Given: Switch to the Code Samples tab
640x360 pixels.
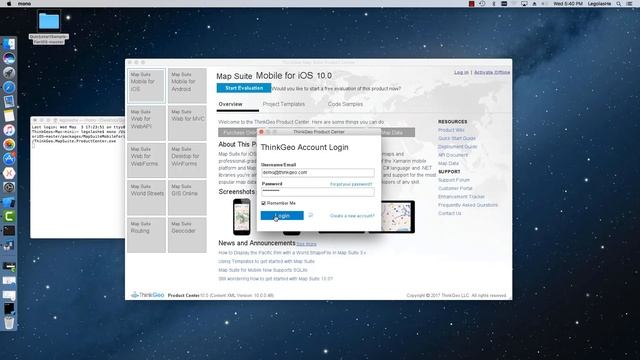Looking at the screenshot, I should click(345, 104).
